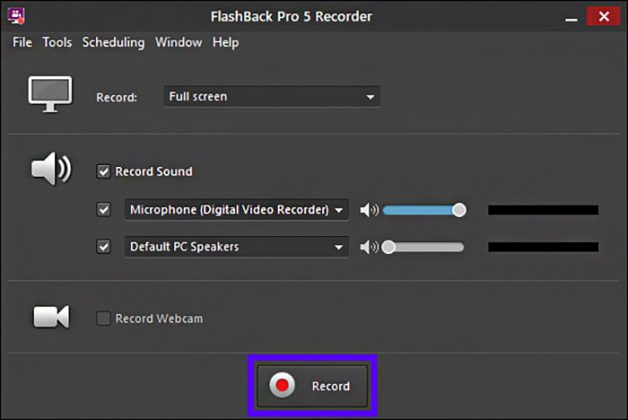Viewport: 628px width, 420px height.
Task: Expand the Microphone device dropdown
Action: pos(236,210)
